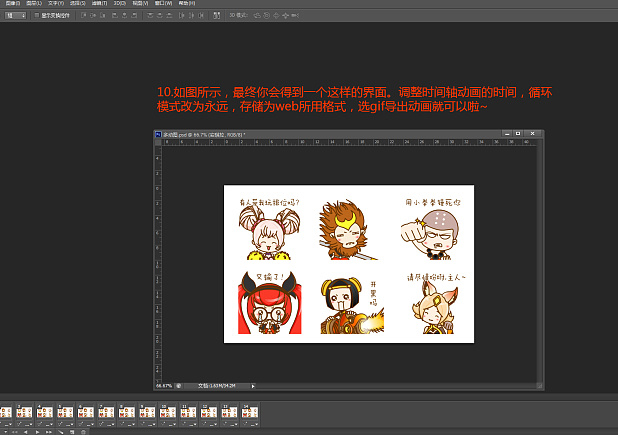The width and height of the screenshot is (618, 435).
Task: Click the align right edges icon
Action: point(134,15)
